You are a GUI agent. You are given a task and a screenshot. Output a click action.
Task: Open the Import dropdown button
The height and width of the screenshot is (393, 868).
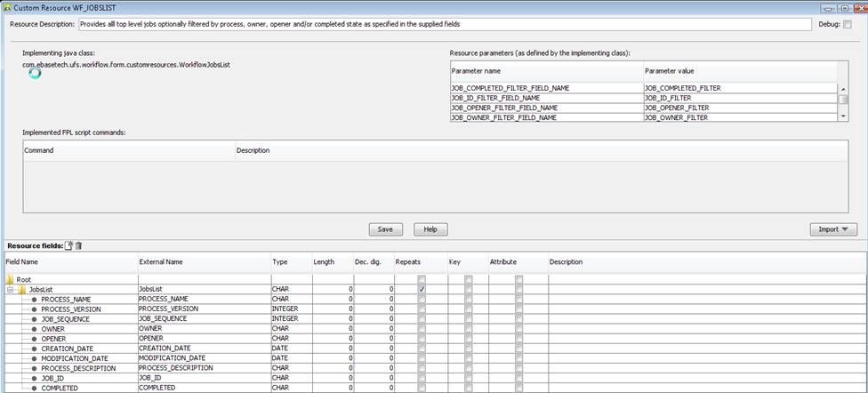tap(832, 229)
